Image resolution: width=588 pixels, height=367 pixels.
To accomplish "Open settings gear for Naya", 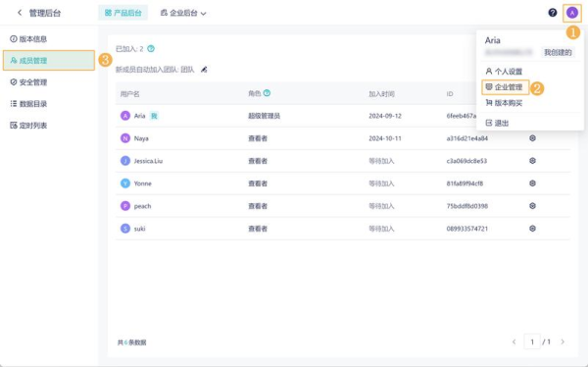I will [x=532, y=138].
